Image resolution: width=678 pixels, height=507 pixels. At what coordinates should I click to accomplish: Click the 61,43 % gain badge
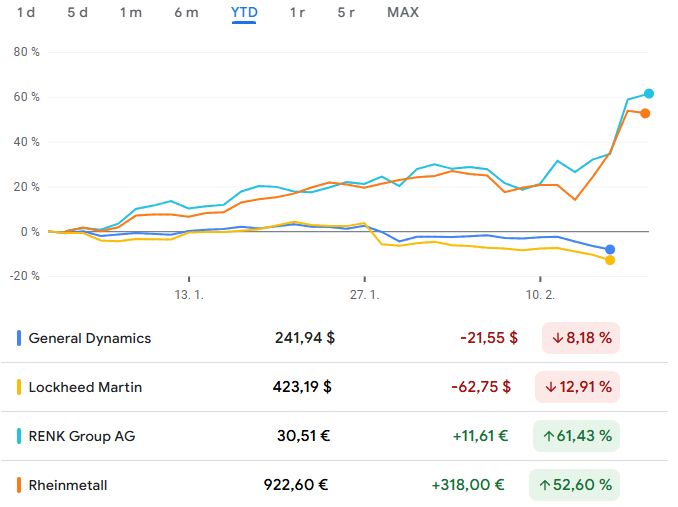[x=576, y=436]
